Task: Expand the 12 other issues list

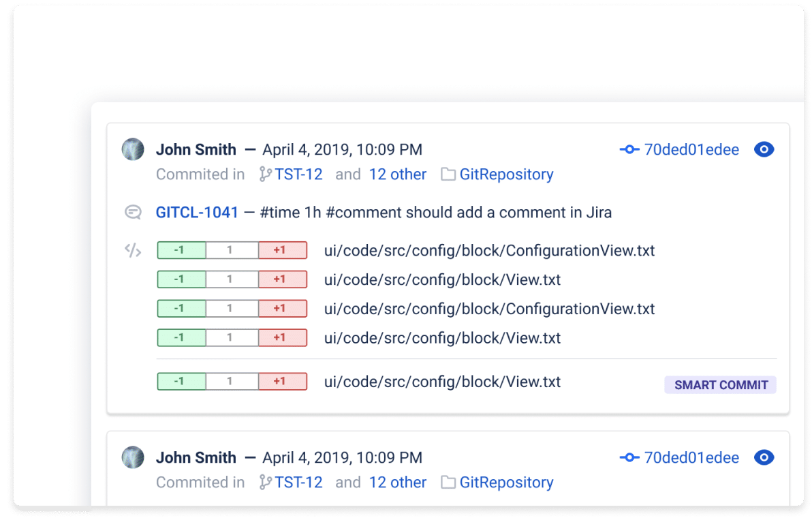Action: [x=397, y=174]
